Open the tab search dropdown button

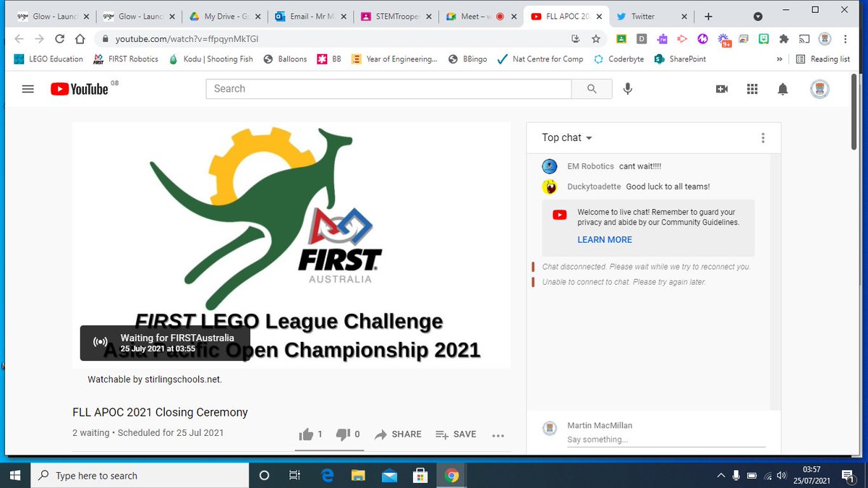(757, 16)
